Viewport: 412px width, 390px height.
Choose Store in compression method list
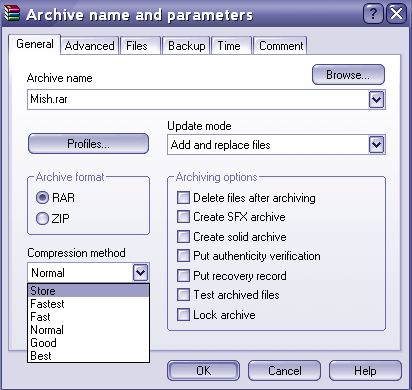(88, 291)
